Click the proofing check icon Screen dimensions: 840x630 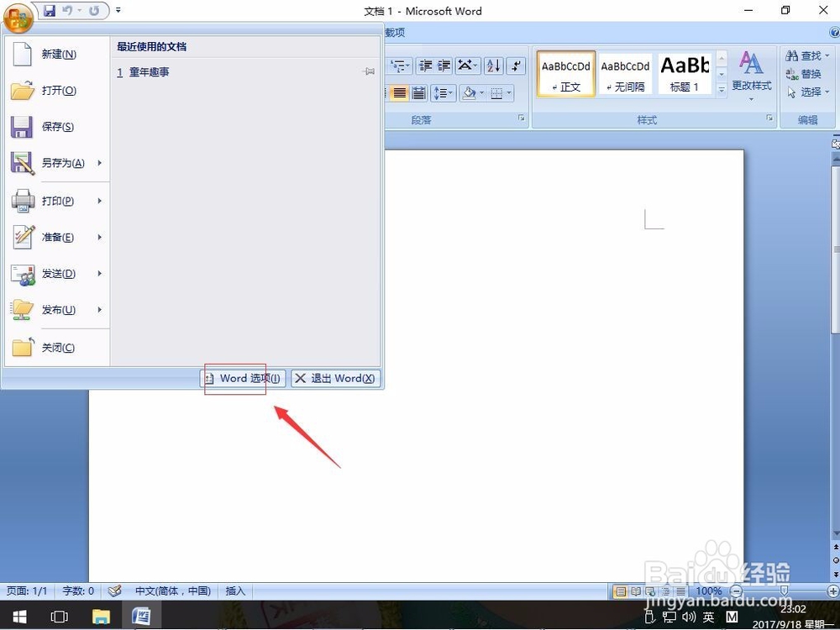click(x=114, y=591)
